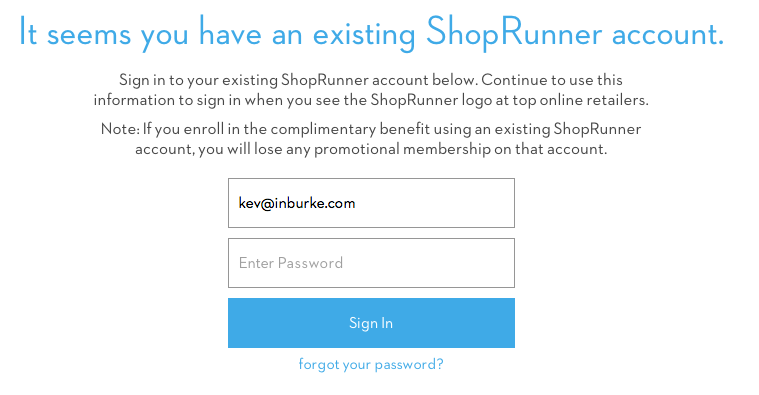Click the word ShopRunner in the blue heading

[x=514, y=33]
